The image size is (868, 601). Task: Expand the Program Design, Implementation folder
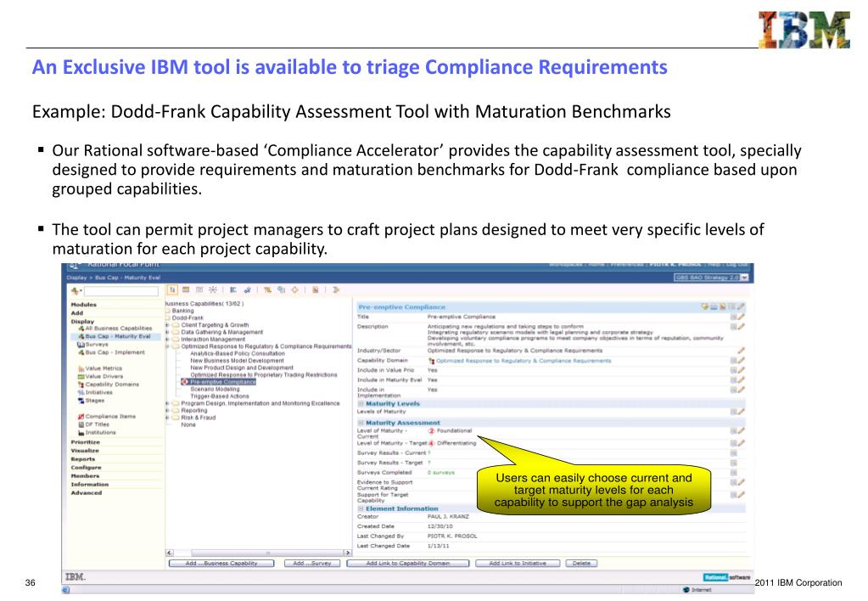coord(167,404)
